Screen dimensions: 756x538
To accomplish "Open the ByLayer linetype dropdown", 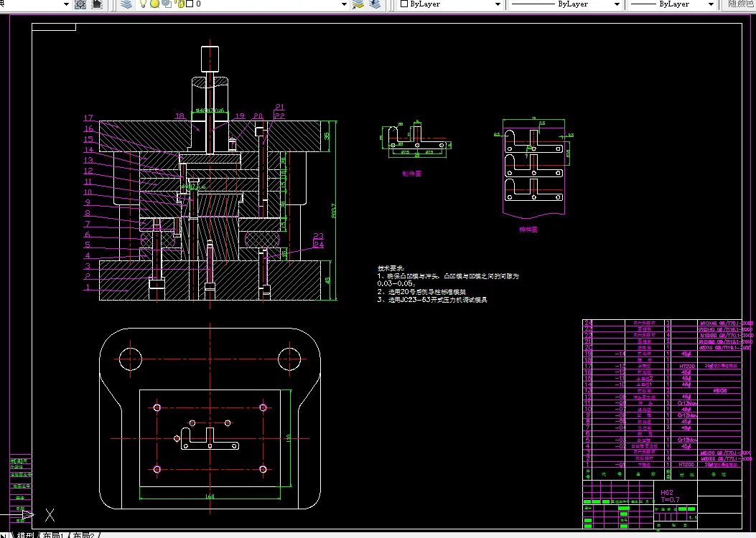I will (616, 4).
